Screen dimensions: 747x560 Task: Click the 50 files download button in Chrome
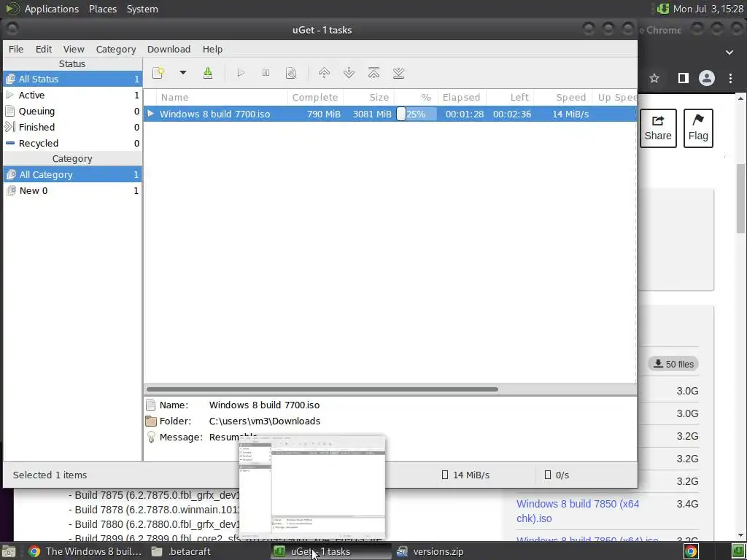673,364
